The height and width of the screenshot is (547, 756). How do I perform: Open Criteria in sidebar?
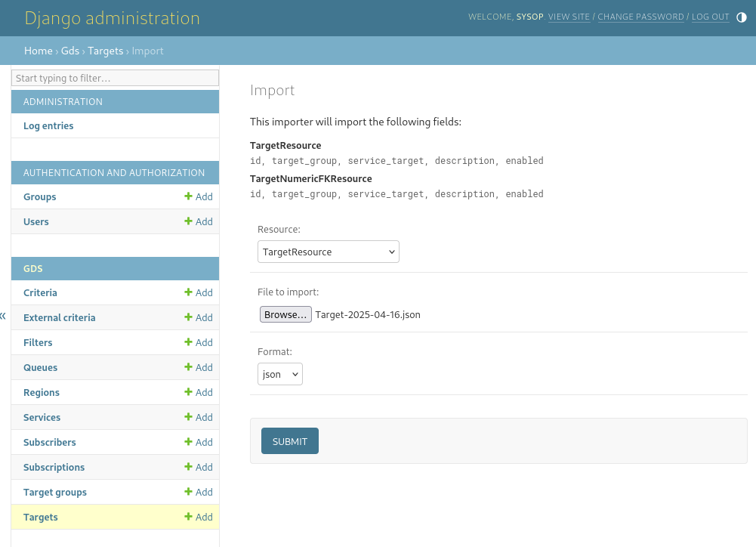(40, 293)
